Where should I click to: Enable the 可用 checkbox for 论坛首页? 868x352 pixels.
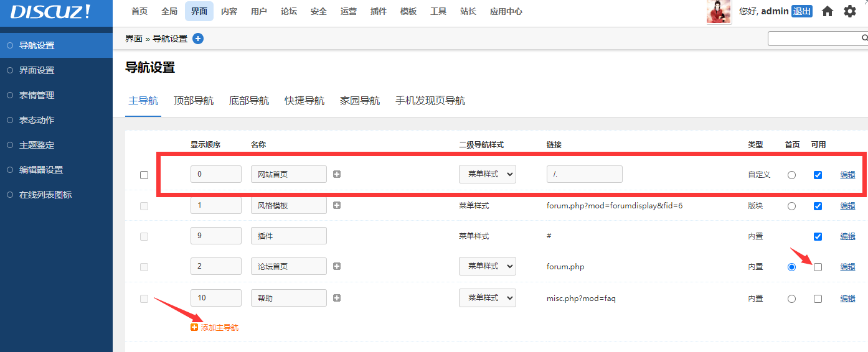click(818, 267)
